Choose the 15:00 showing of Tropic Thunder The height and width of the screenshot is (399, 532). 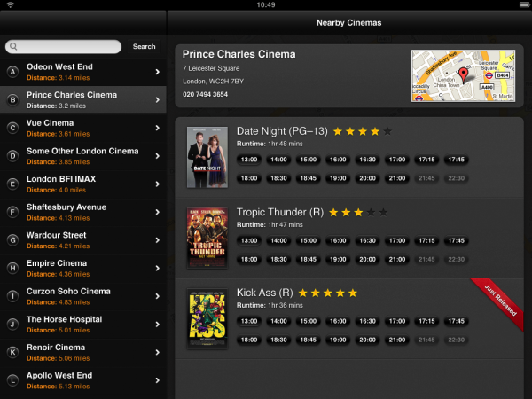(x=308, y=240)
